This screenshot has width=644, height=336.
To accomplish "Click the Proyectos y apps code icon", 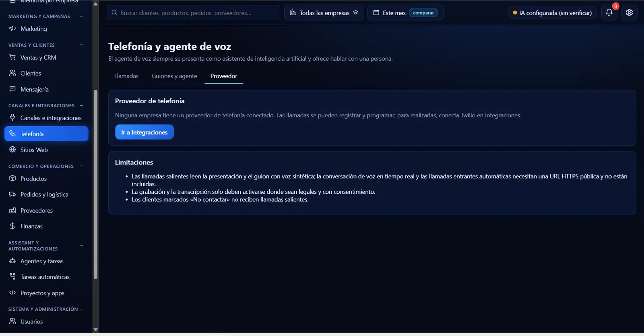I will (x=12, y=293).
